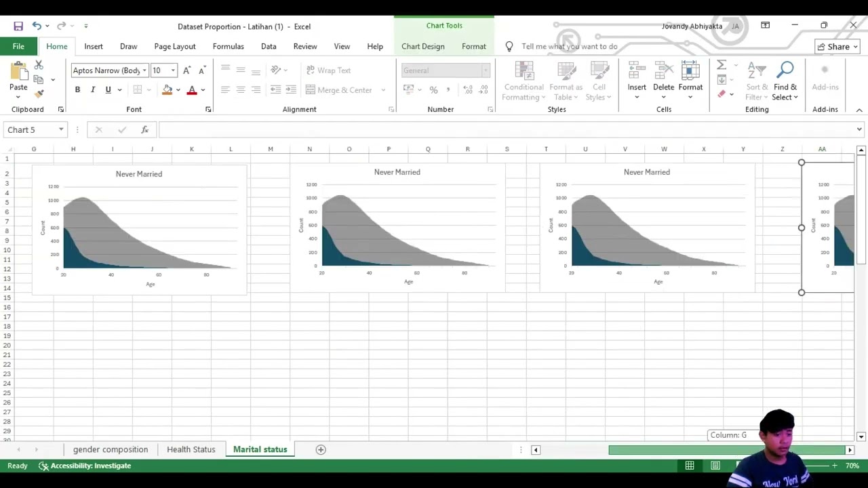Click the Delete cells icon

point(663,70)
